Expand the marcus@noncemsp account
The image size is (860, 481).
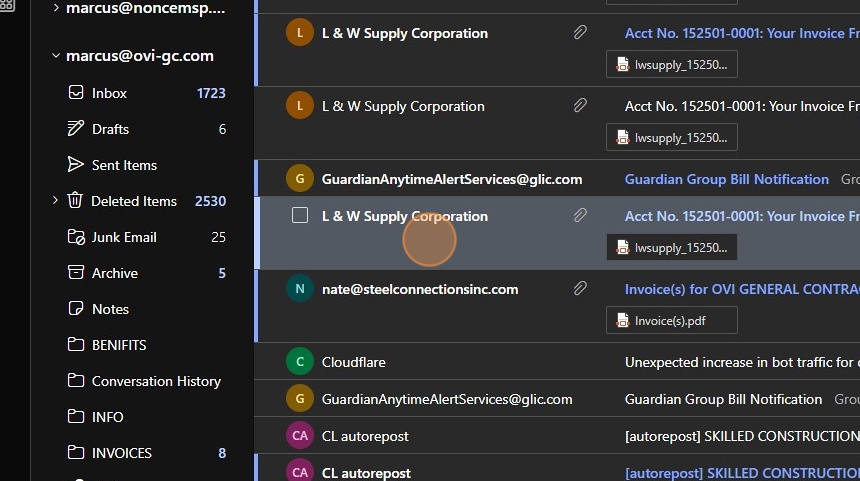point(56,8)
